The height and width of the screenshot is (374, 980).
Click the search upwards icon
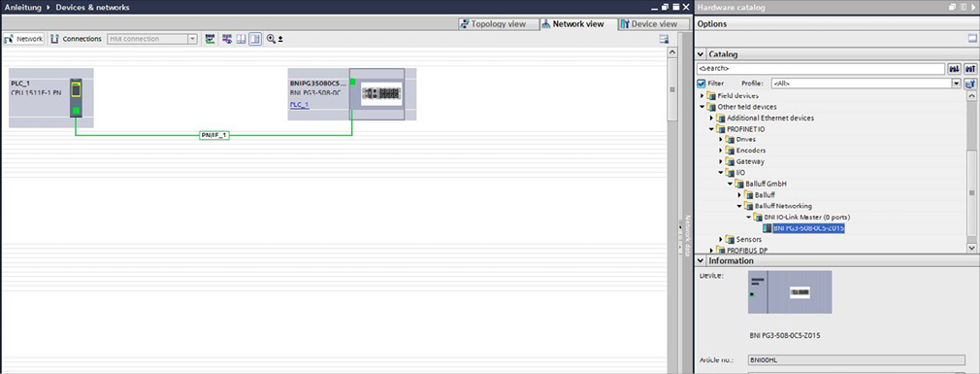[x=970, y=69]
